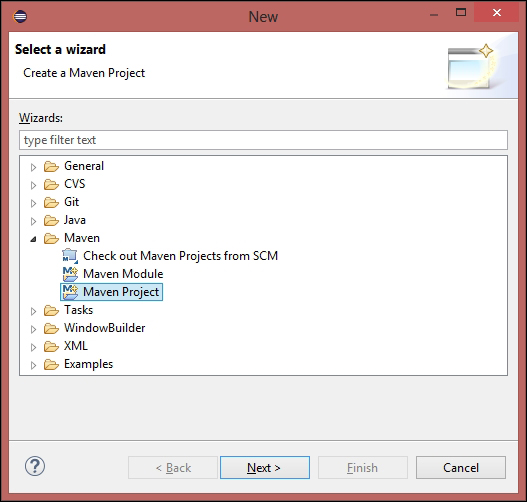Expand the CVS category arrow
Image resolution: width=527 pixels, height=502 pixels.
[33, 185]
